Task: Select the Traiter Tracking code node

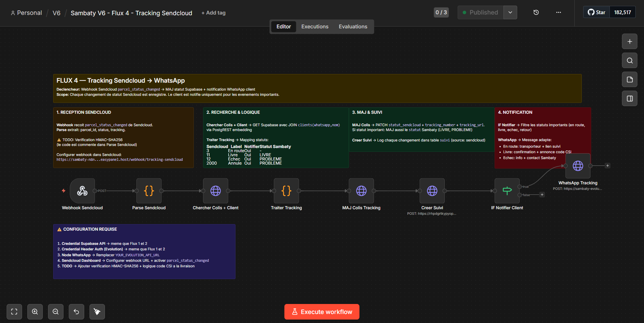Action: pyautogui.click(x=286, y=191)
